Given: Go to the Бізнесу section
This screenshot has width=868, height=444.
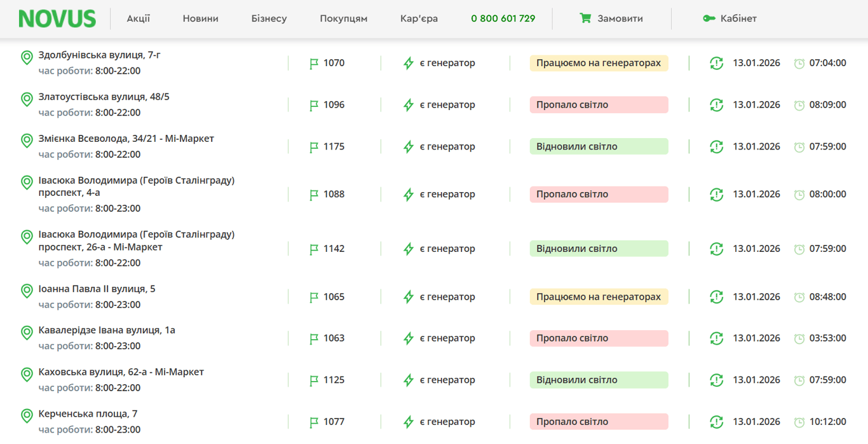Looking at the screenshot, I should pyautogui.click(x=269, y=18).
